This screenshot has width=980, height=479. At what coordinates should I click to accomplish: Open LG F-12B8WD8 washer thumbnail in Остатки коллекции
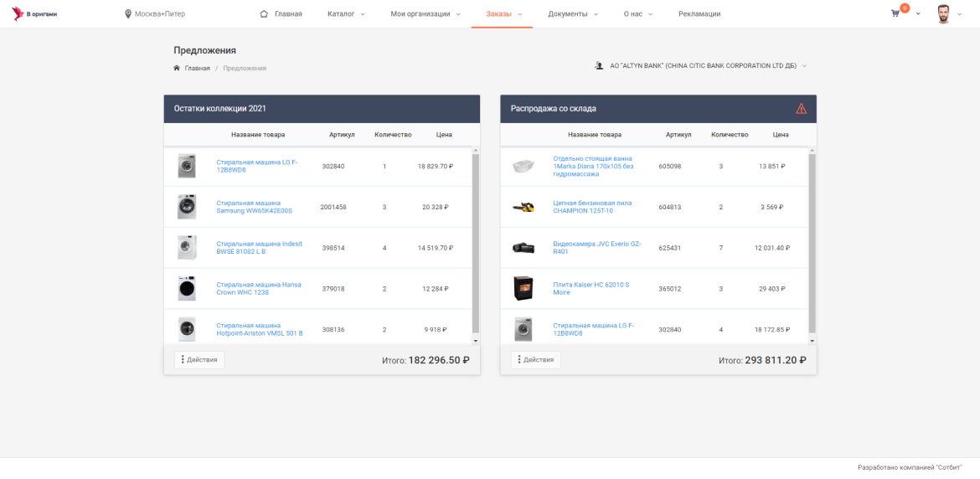[186, 166]
